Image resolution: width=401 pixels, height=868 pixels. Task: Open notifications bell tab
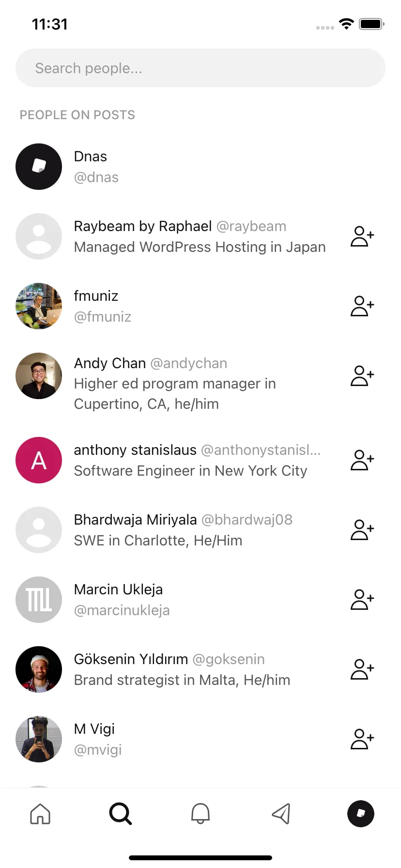pos(200,814)
